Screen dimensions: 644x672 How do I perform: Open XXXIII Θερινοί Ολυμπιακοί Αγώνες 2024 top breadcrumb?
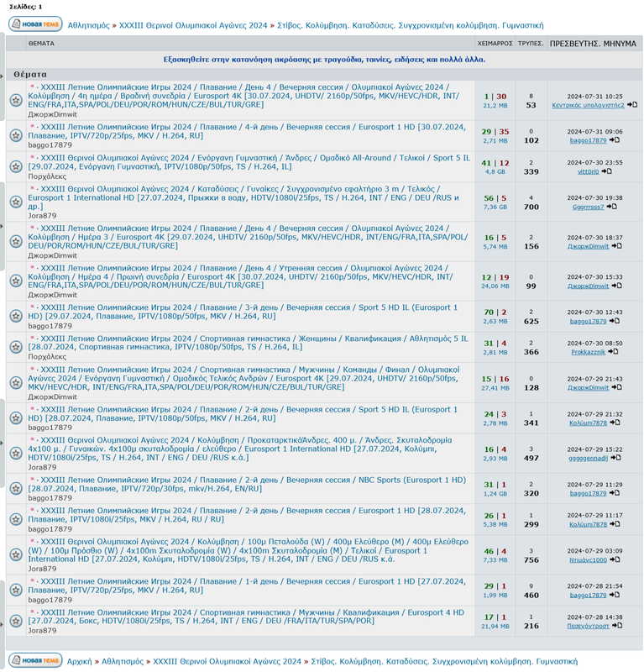(x=193, y=25)
